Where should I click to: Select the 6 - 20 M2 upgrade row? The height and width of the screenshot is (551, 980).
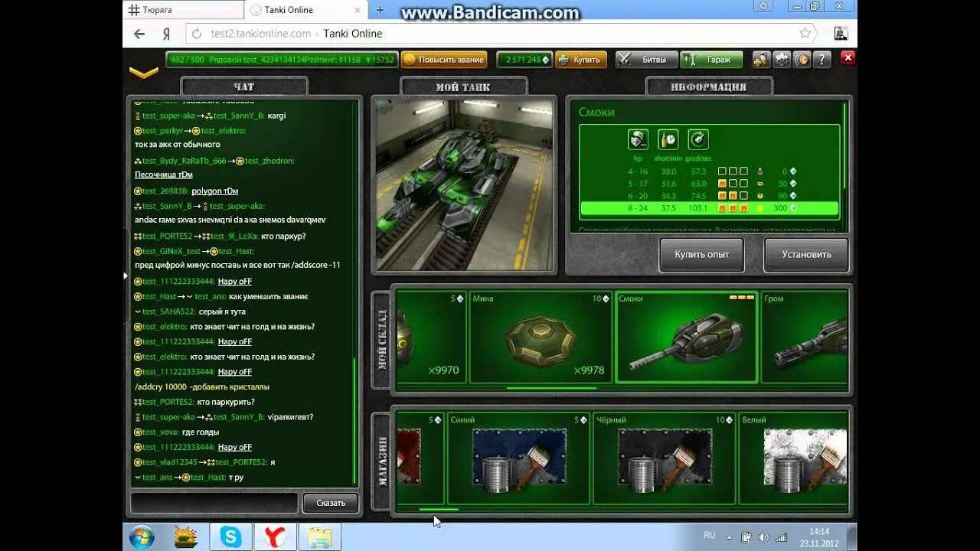710,196
